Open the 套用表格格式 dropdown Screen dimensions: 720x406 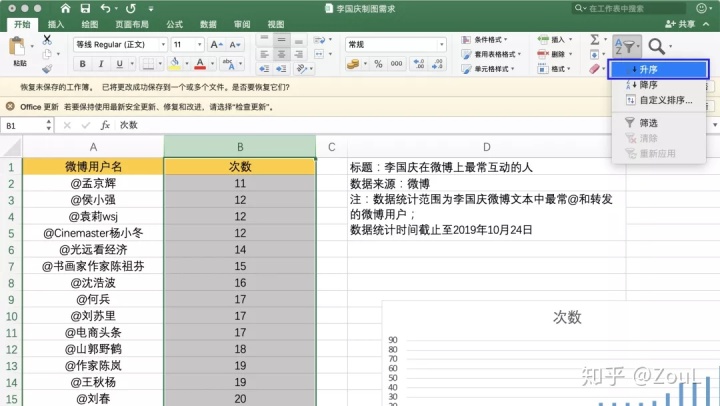pos(492,54)
